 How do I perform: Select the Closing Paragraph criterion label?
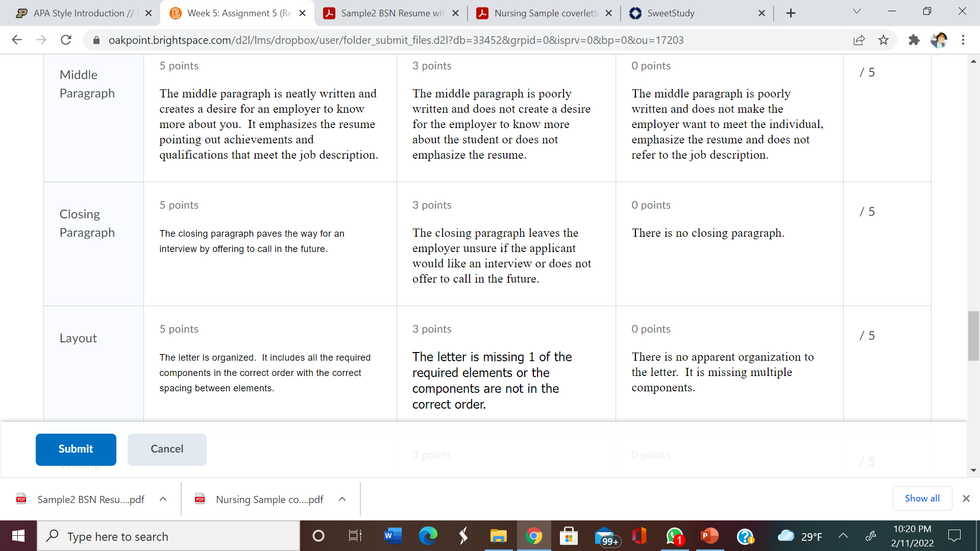pos(87,223)
